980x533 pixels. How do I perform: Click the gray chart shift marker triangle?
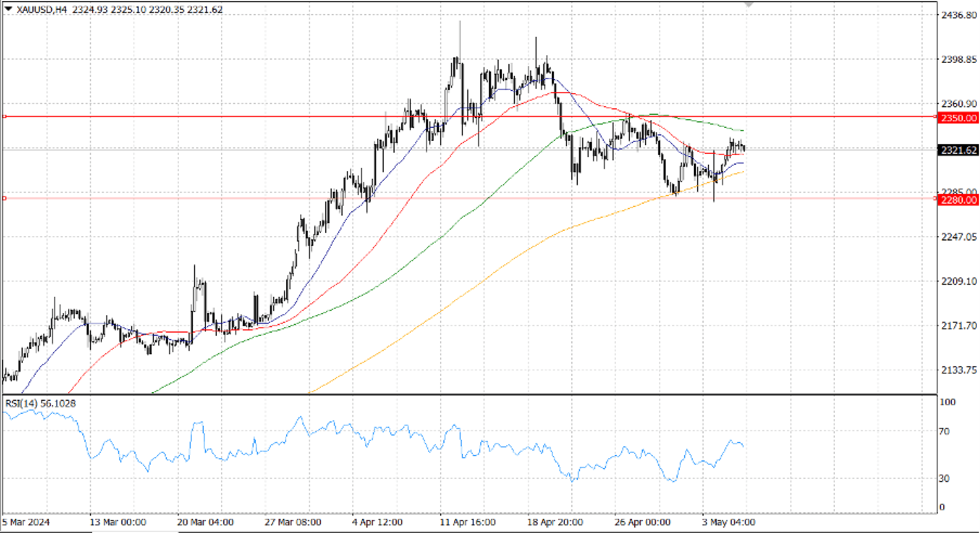click(749, 5)
